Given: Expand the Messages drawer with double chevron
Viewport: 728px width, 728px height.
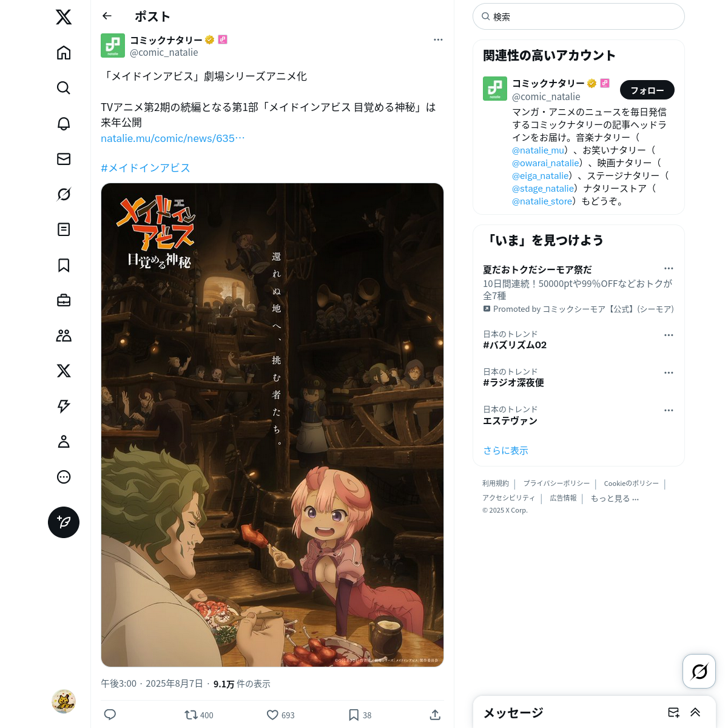Looking at the screenshot, I should [x=695, y=712].
